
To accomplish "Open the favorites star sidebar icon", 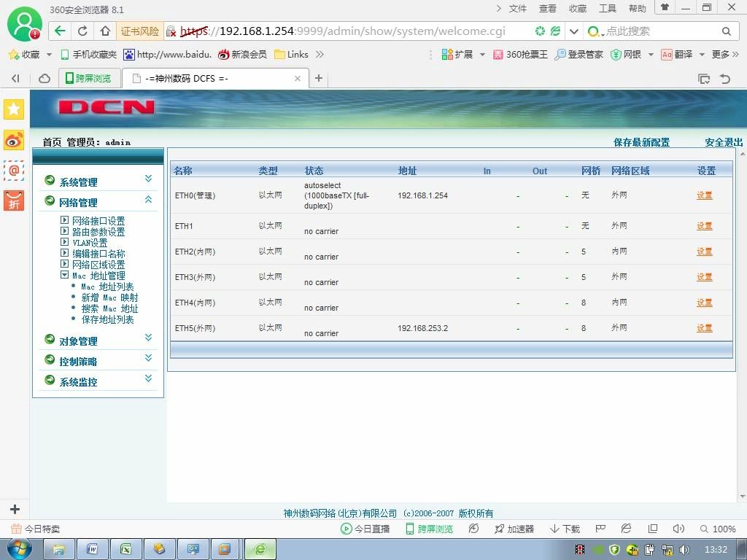I will point(14,109).
